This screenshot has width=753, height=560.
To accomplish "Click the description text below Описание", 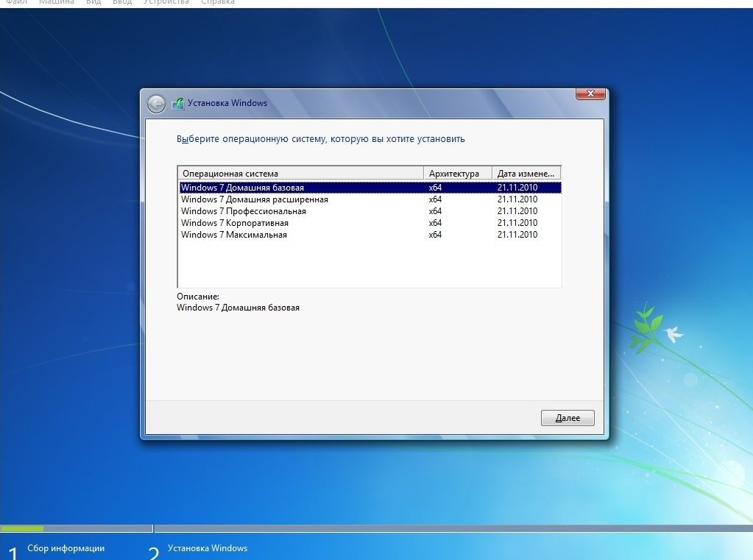I will tap(238, 308).
